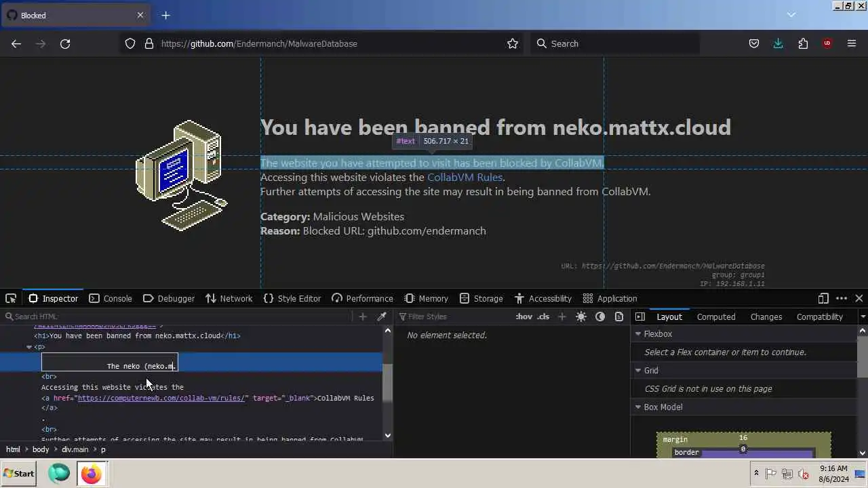Select the Layout sidebar tab
The height and width of the screenshot is (488, 868).
(669, 317)
